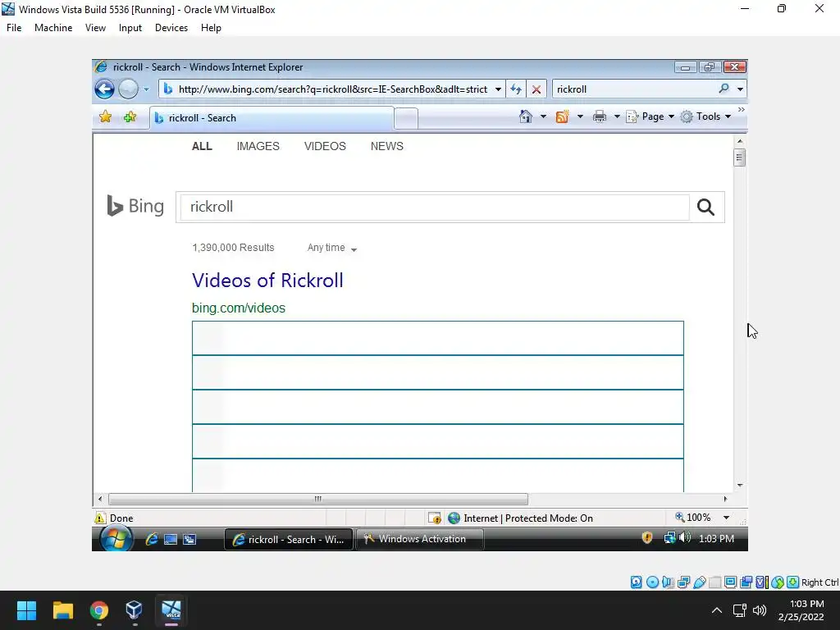Expand the Feeds dropdown arrow
Screen dimensions: 840x630
tap(580, 116)
